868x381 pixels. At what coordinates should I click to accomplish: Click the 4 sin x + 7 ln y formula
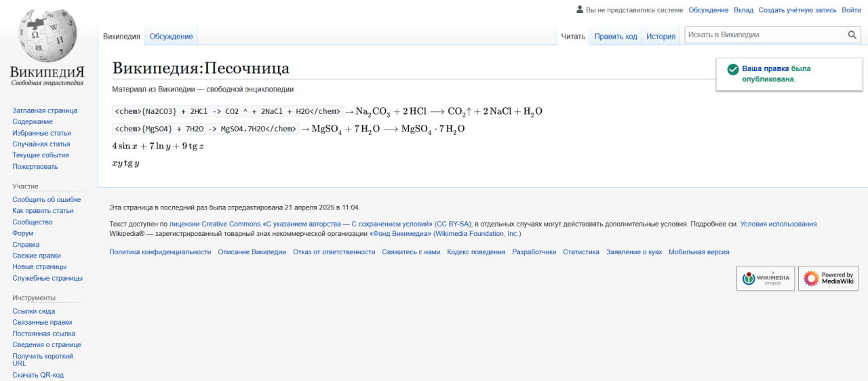click(x=158, y=146)
